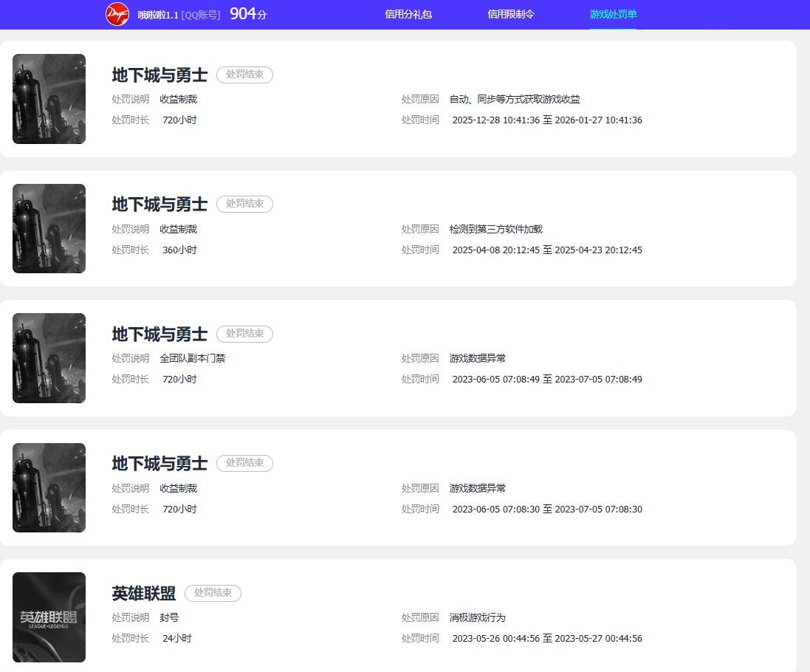The width and height of the screenshot is (810, 672).
Task: Click 处罚结束 badge on the 360小时 penalty
Action: click(244, 204)
